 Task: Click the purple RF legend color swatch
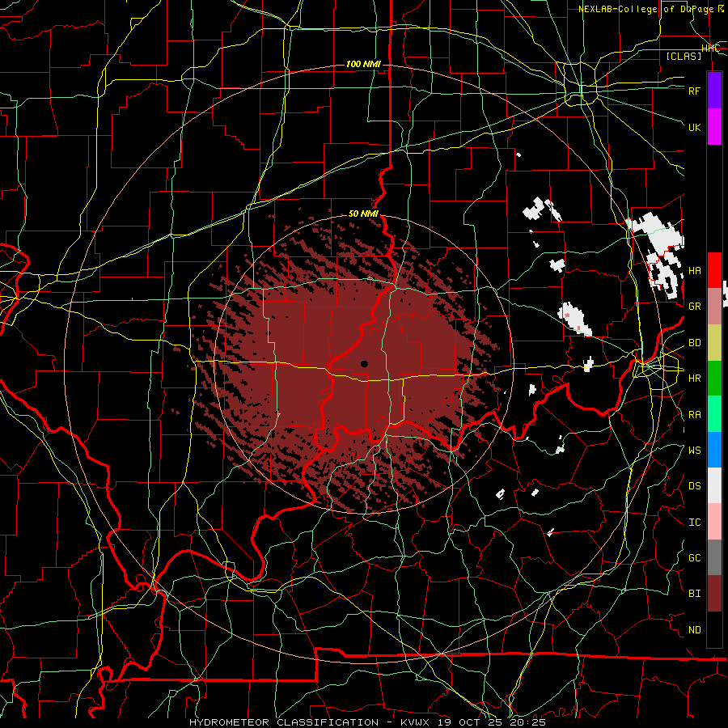tap(714, 91)
